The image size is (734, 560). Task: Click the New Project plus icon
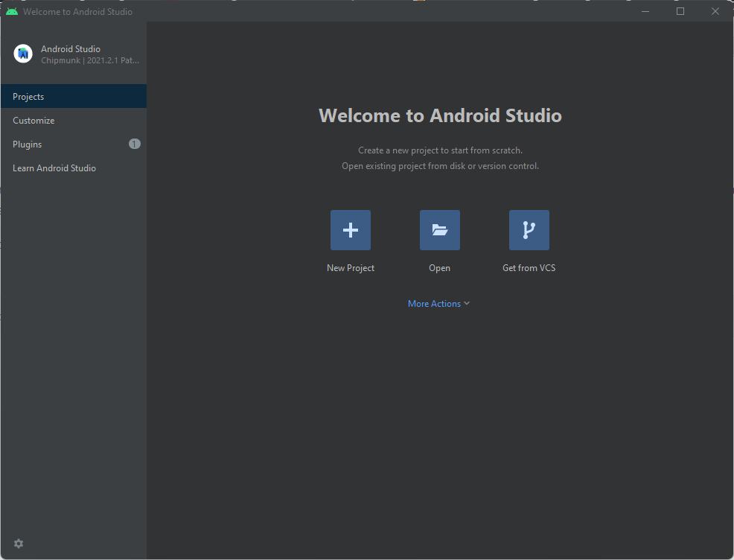[350, 230]
